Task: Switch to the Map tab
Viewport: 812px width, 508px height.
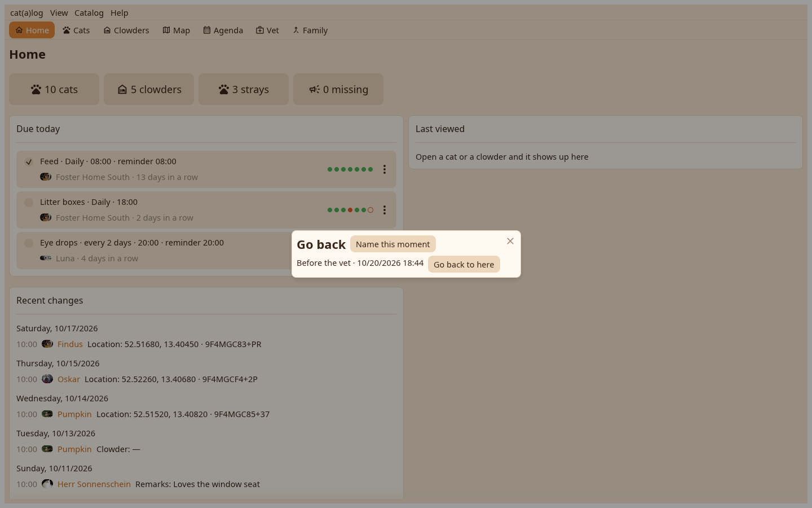Action: 176,30
